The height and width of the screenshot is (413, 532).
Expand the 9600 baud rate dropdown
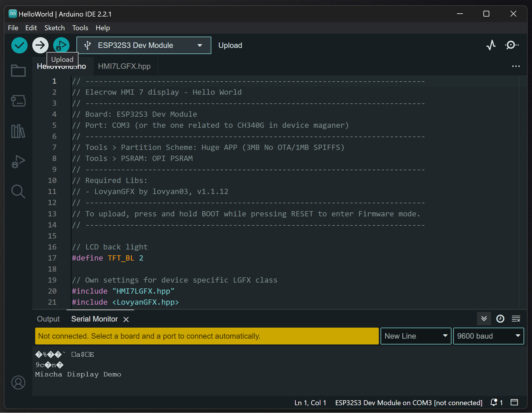(x=488, y=336)
